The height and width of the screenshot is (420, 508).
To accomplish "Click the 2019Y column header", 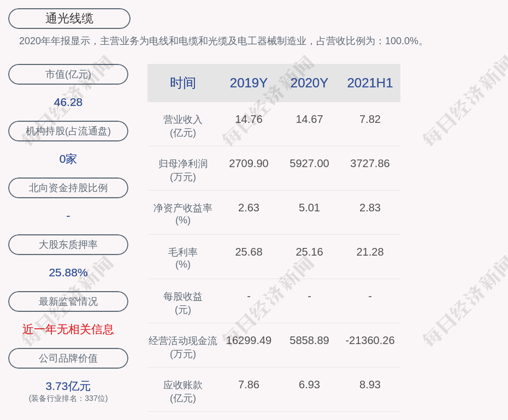I will tap(249, 83).
